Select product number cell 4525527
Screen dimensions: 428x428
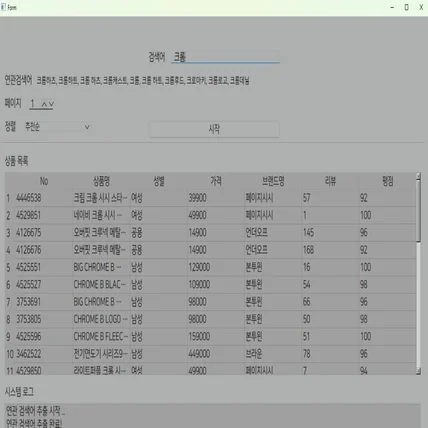pos(44,285)
